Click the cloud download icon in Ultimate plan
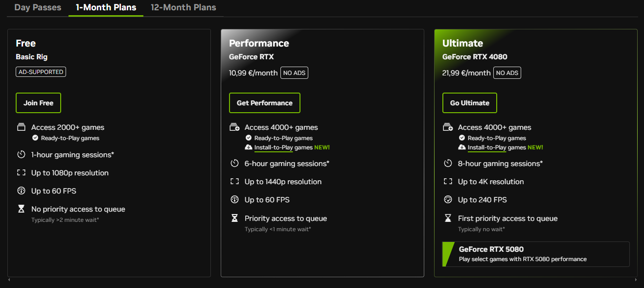The image size is (644, 288). click(461, 147)
